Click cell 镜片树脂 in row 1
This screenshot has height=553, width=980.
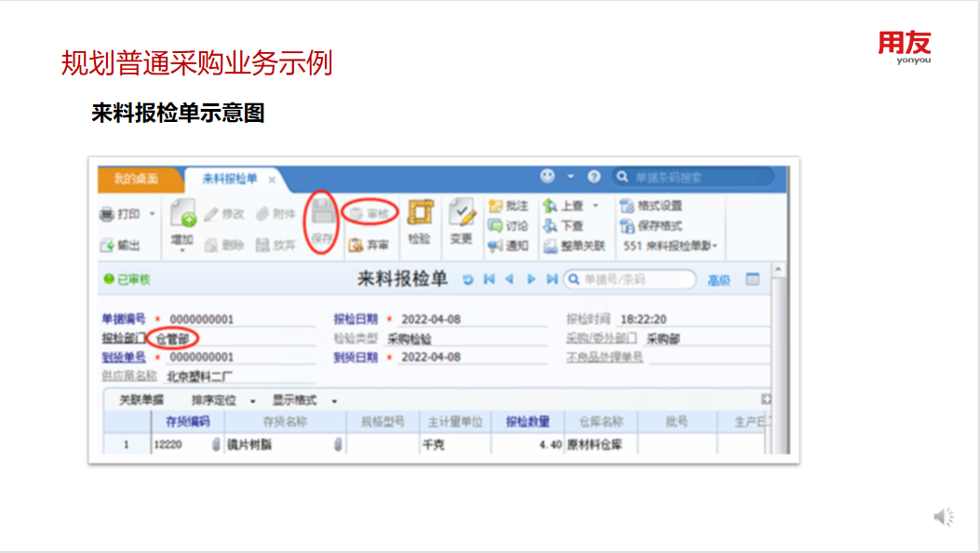pyautogui.click(x=248, y=445)
